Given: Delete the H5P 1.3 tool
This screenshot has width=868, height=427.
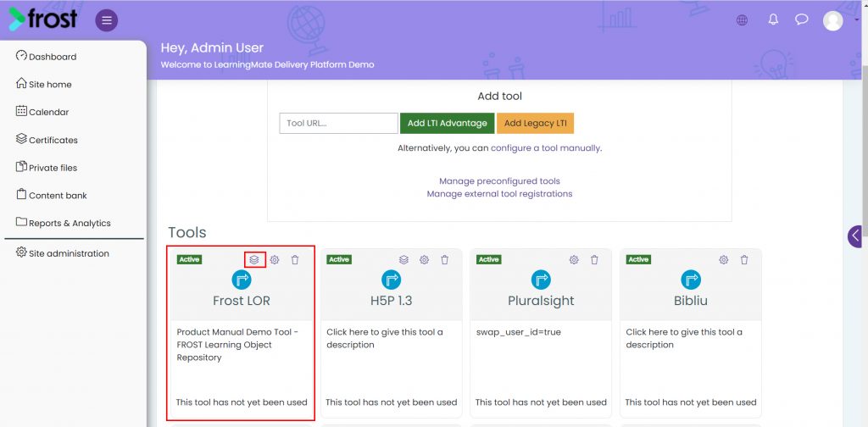Looking at the screenshot, I should [444, 259].
